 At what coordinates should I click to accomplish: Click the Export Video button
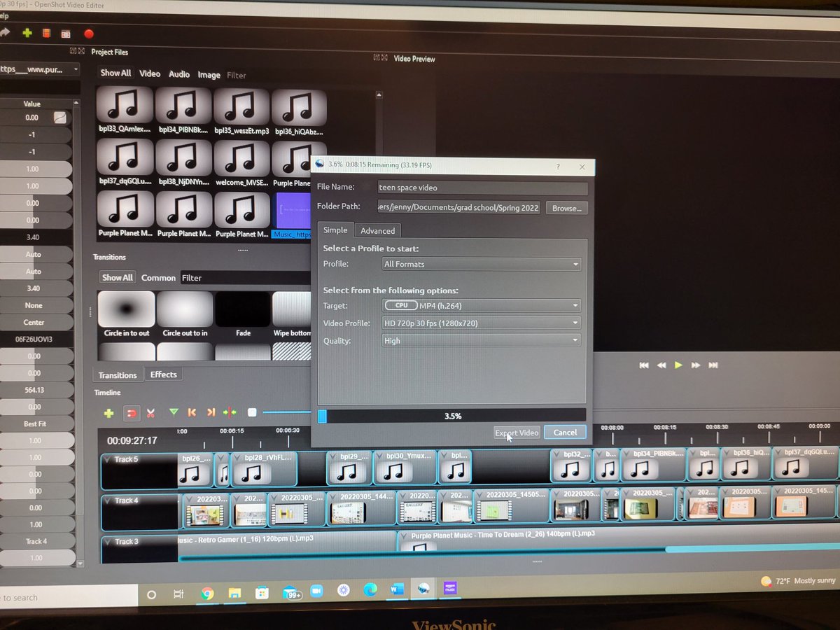pos(517,433)
